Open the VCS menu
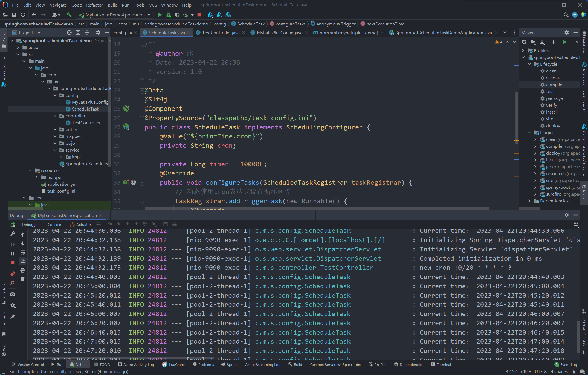The height and width of the screenshot is (375, 588). click(153, 5)
